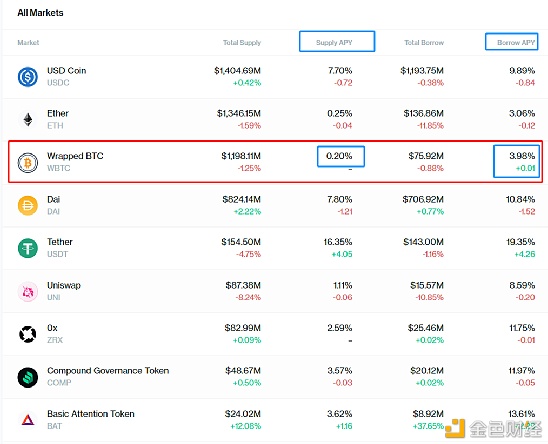548x444 pixels.
Task: Click Tether total borrow $143.00M
Action: tap(423, 242)
